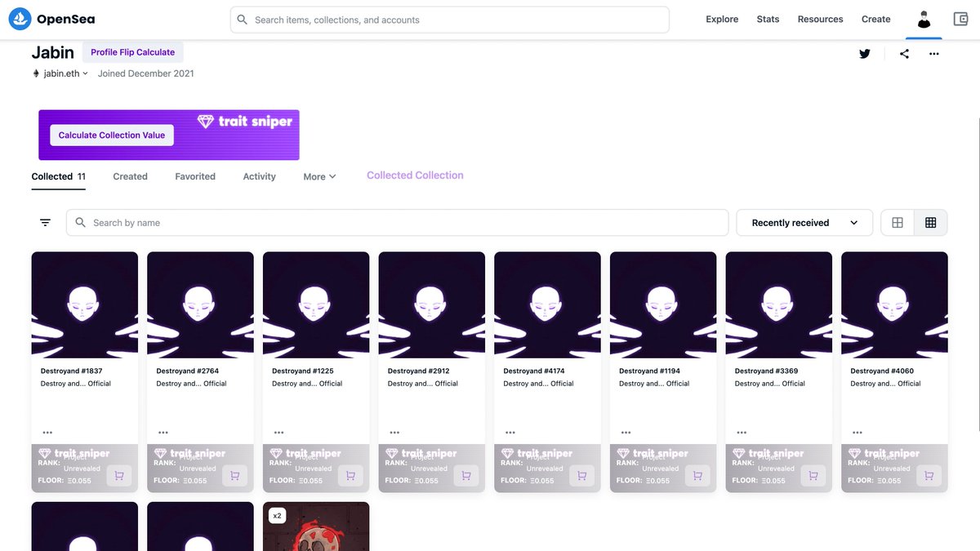This screenshot has width=980, height=551.
Task: Click cart icon on Destroyand #1194
Action: pyautogui.click(x=697, y=476)
